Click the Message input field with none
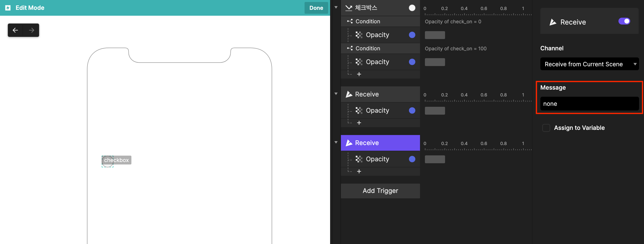This screenshot has height=244, width=644. tap(589, 104)
